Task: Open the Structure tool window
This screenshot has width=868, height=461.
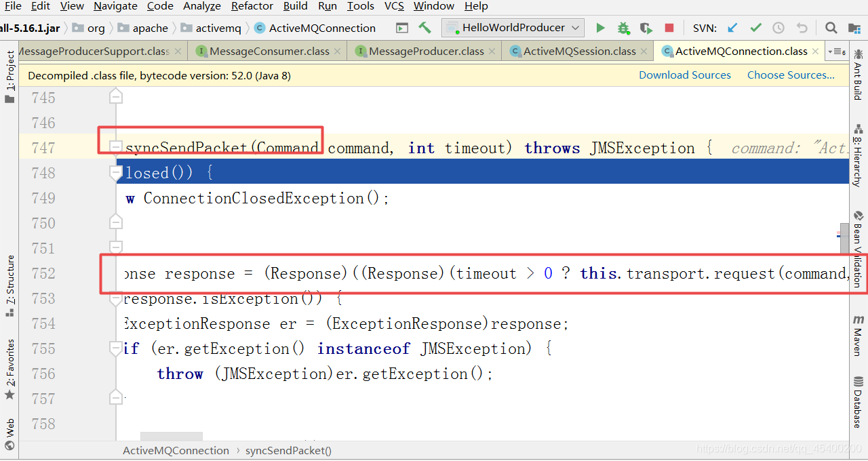Action: coord(9,285)
